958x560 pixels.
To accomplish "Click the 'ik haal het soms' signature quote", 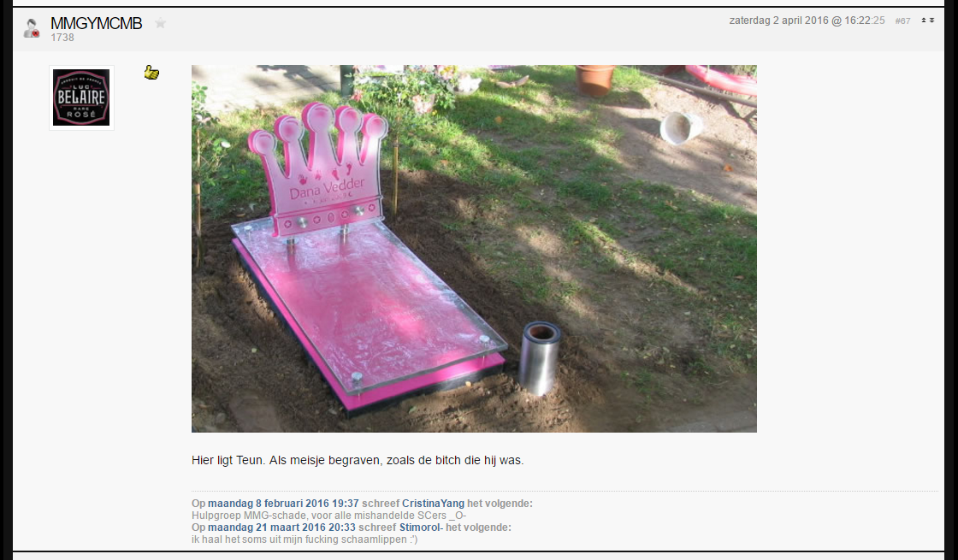I will coord(305,539).
